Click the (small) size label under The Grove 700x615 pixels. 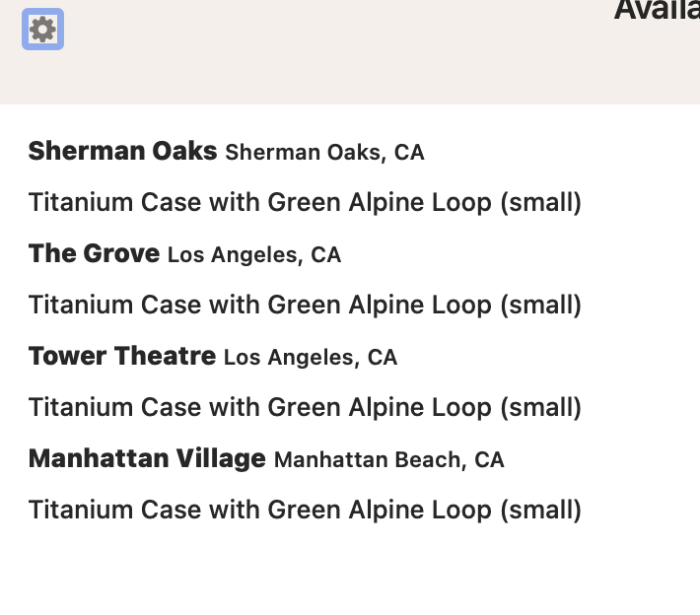[x=541, y=306]
